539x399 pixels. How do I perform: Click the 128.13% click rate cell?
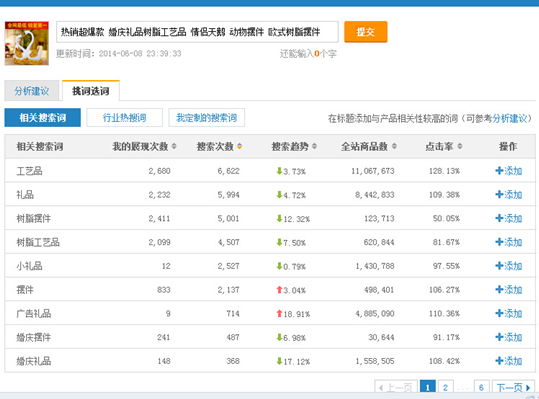(444, 171)
